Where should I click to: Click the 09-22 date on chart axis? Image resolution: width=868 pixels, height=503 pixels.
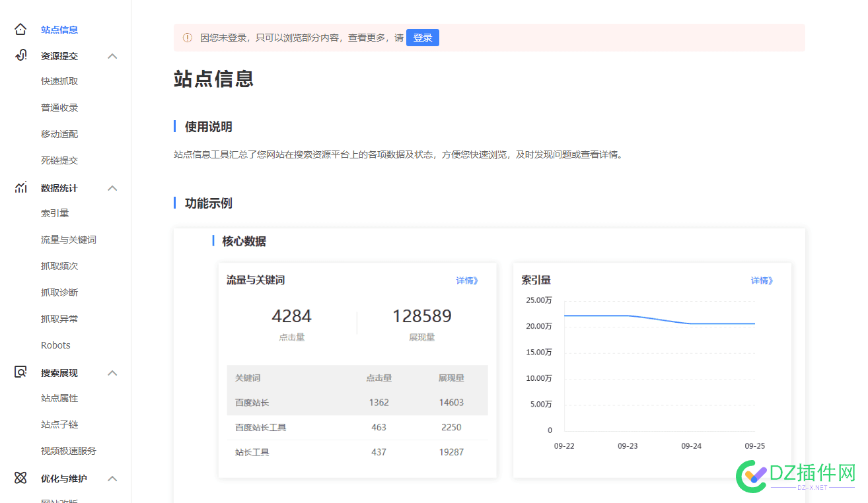coord(564,446)
